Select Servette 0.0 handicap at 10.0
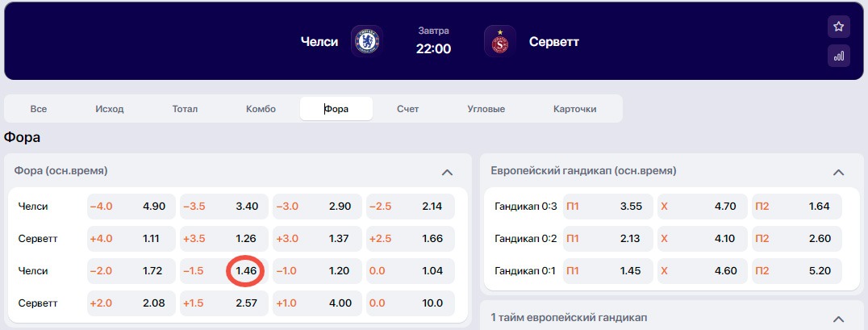 tap(411, 303)
